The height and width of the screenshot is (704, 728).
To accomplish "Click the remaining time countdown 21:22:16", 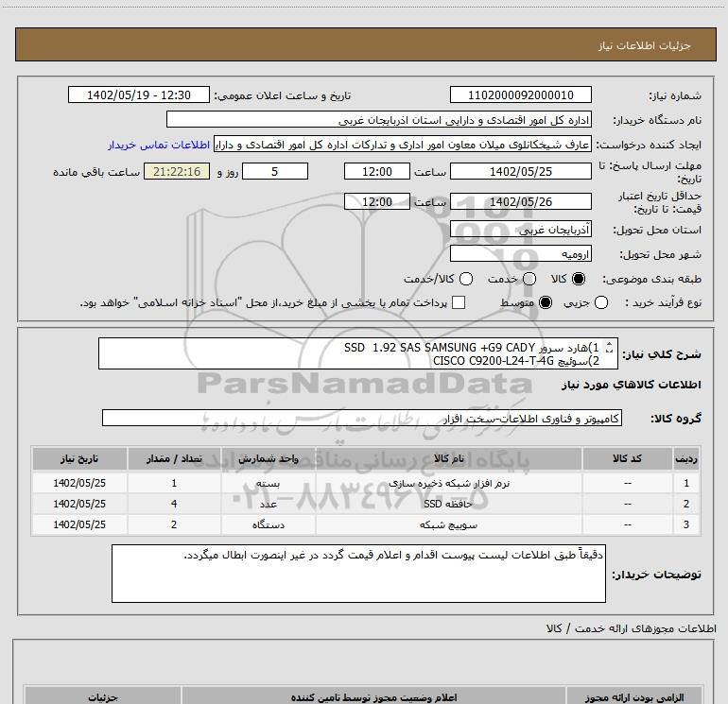I will (x=177, y=172).
